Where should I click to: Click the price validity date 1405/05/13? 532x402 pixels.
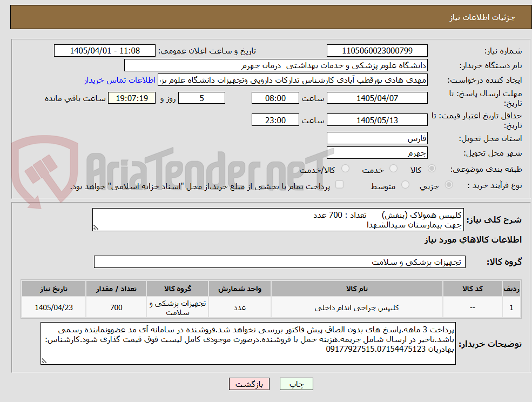click(x=377, y=120)
